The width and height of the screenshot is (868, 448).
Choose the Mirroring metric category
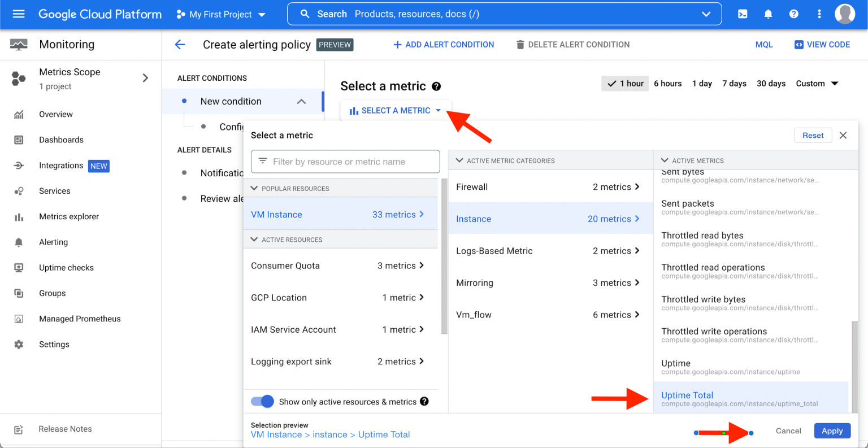(x=550, y=282)
